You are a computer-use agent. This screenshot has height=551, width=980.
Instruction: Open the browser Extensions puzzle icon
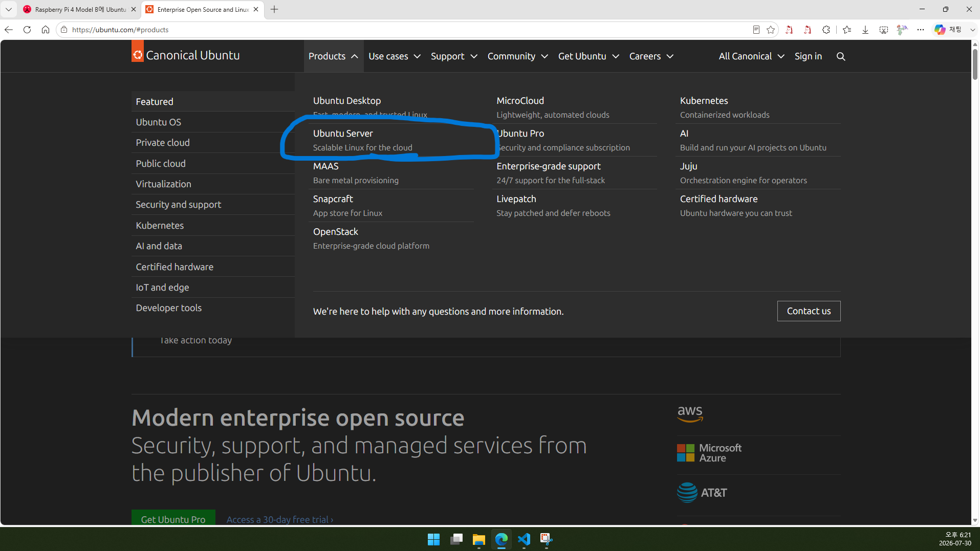(x=826, y=30)
